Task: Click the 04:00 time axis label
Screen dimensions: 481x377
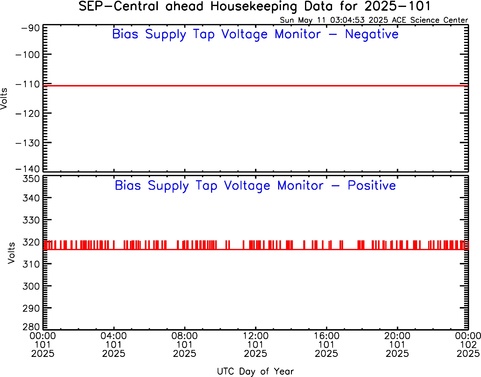Action: click(x=114, y=336)
